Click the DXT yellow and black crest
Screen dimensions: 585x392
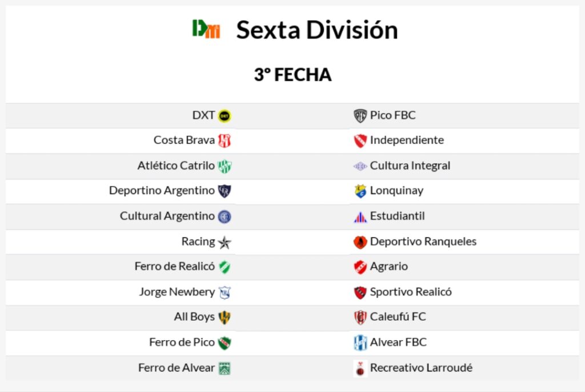click(x=225, y=116)
